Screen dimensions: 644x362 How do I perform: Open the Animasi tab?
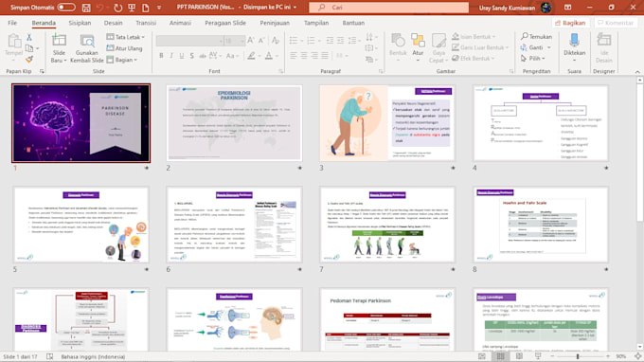point(180,23)
